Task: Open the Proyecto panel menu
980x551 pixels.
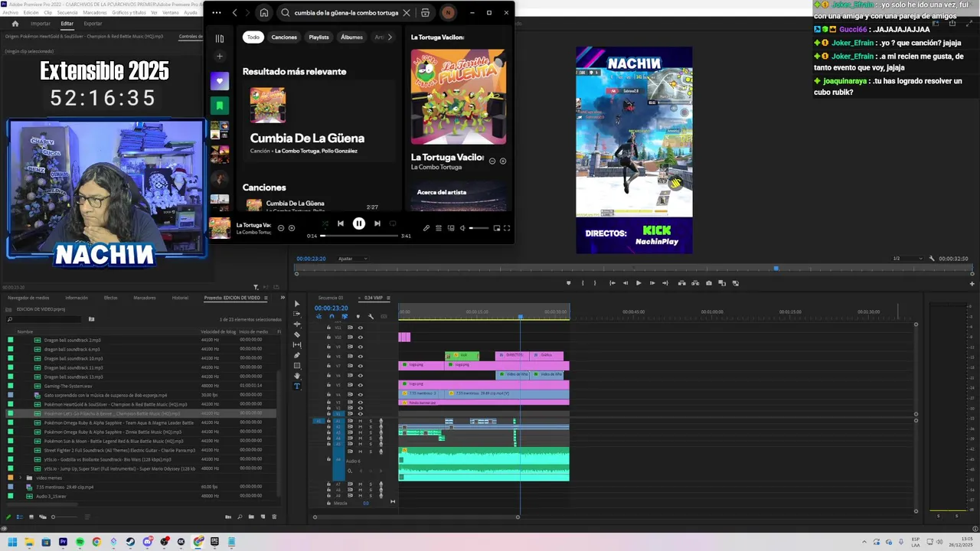Action: [x=266, y=298]
